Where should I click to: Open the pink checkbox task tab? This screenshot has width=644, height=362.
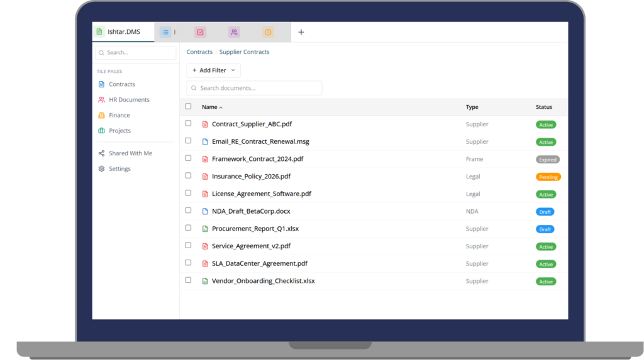point(200,32)
